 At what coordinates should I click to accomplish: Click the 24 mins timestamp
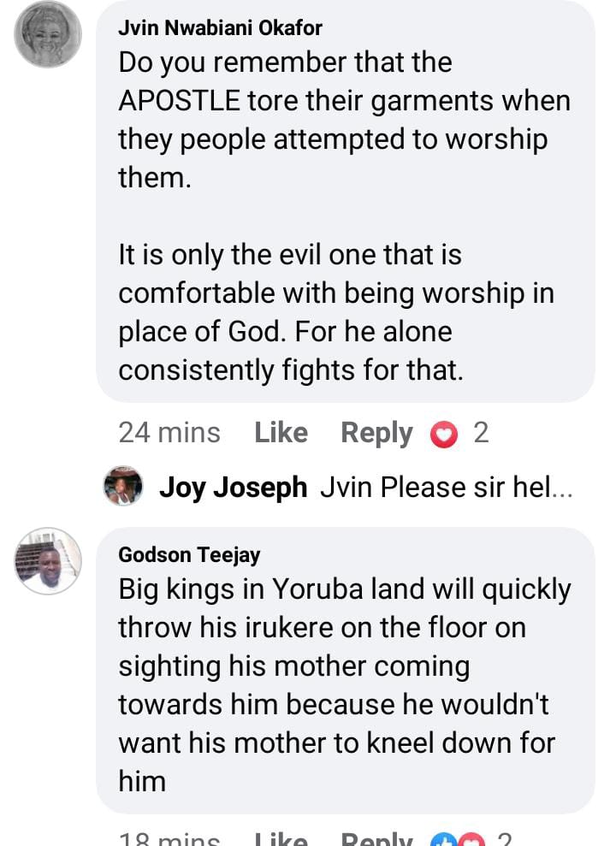tap(169, 433)
